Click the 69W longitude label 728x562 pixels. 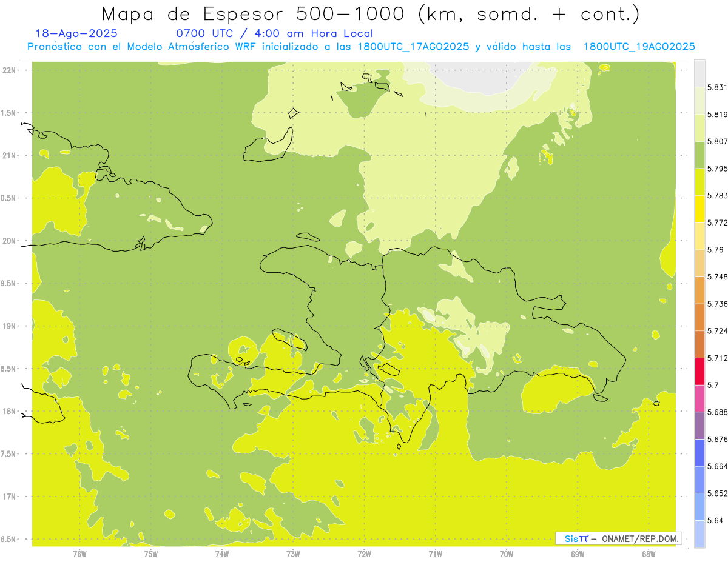click(578, 554)
